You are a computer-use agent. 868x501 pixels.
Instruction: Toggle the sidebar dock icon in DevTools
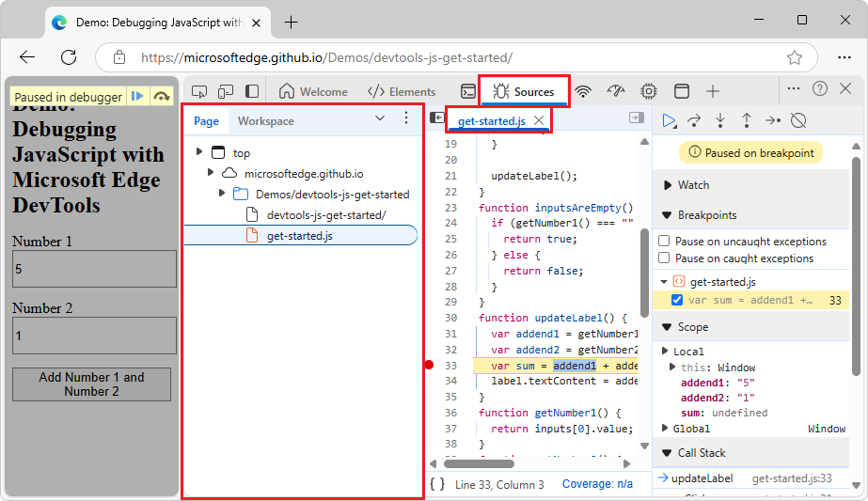point(252,91)
